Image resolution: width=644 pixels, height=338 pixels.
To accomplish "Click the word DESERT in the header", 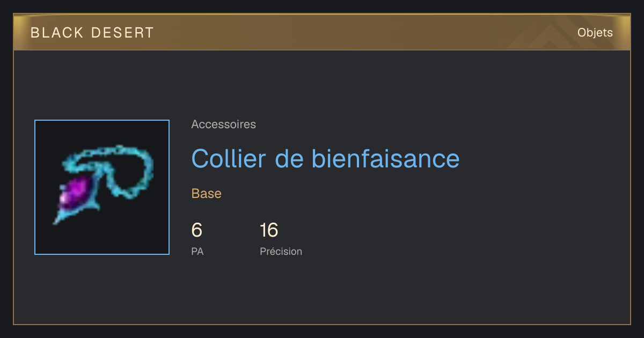I will click(x=123, y=33).
